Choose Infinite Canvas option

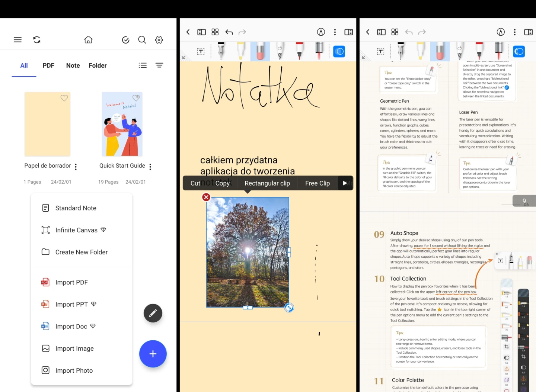tap(82, 230)
